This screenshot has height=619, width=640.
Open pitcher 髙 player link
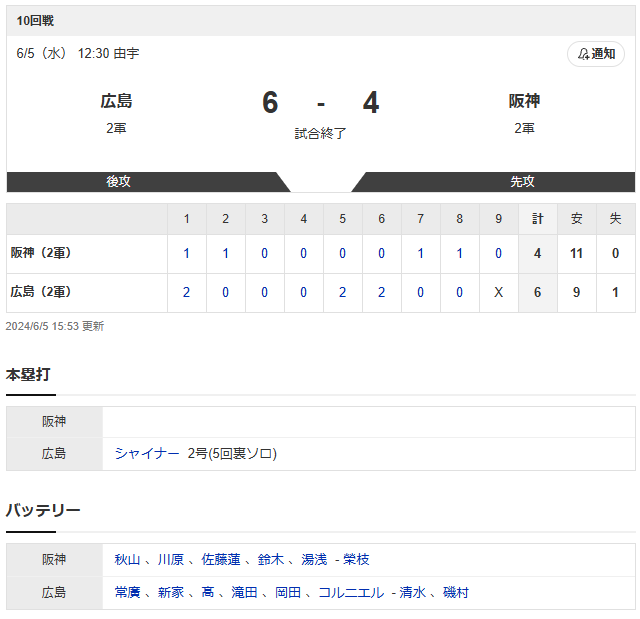click(208, 592)
